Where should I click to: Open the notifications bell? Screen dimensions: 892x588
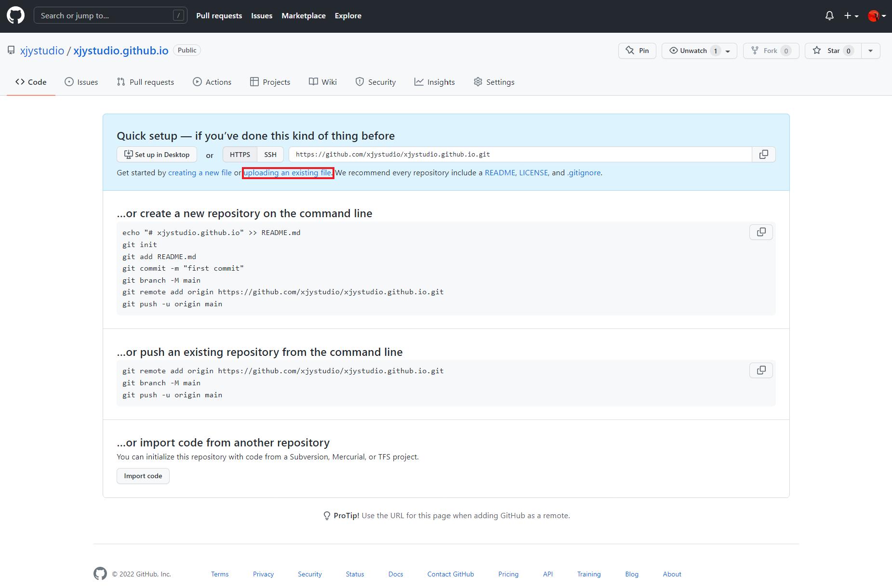(829, 16)
